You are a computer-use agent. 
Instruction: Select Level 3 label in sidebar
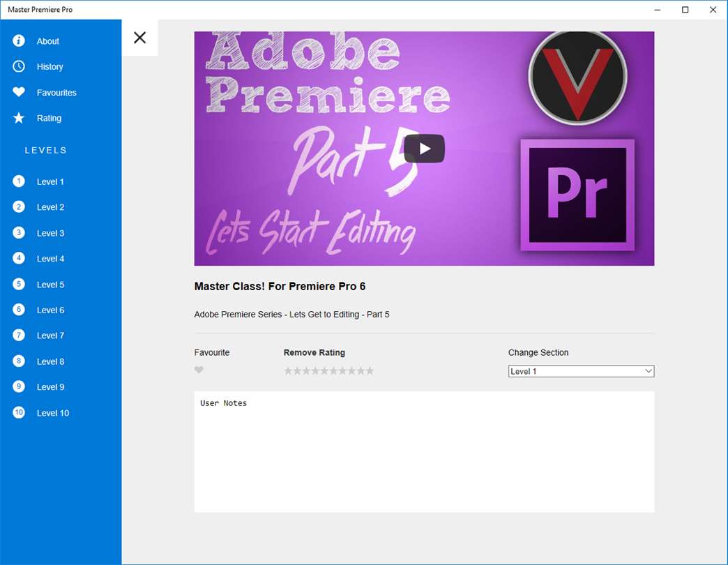click(50, 234)
